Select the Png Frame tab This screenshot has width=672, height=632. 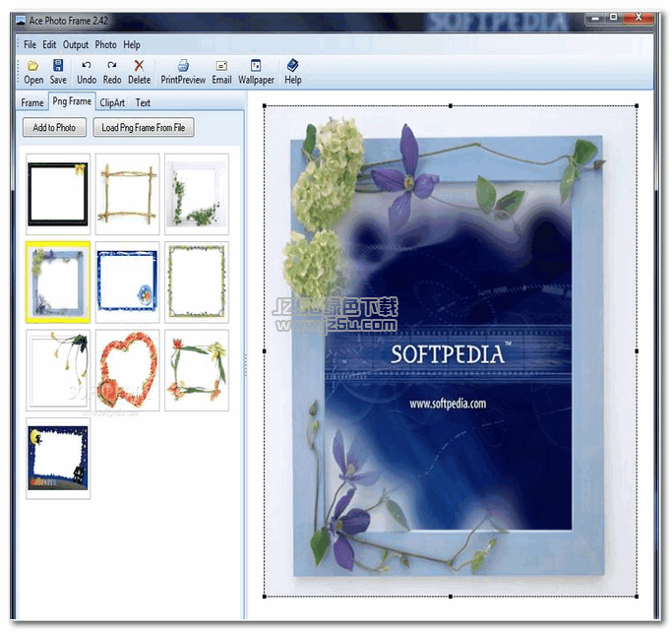[x=72, y=101]
